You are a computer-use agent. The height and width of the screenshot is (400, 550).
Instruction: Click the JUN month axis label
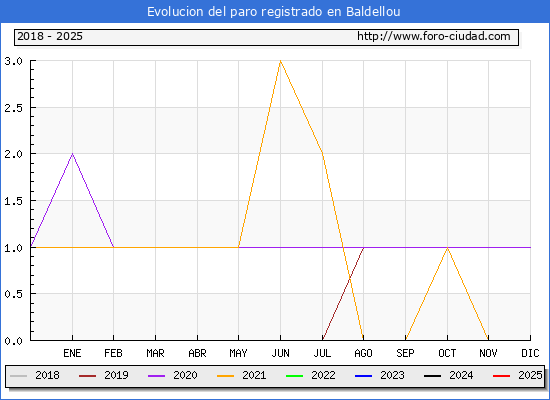pos(280,353)
